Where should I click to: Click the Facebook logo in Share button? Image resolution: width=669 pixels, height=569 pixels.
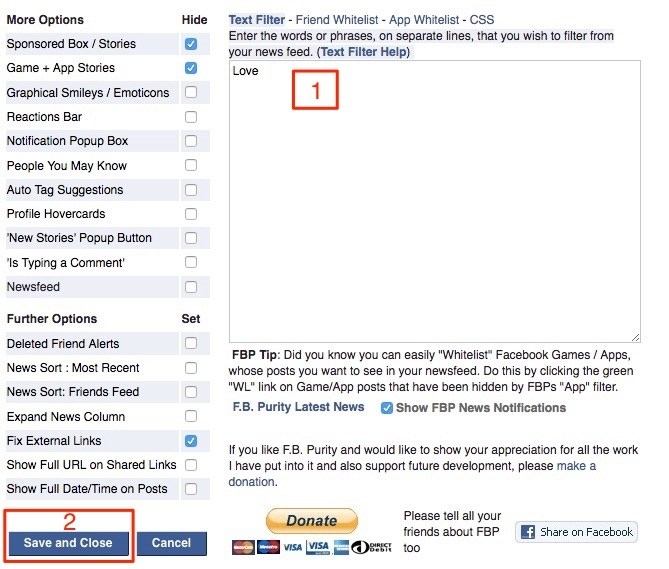[x=528, y=532]
